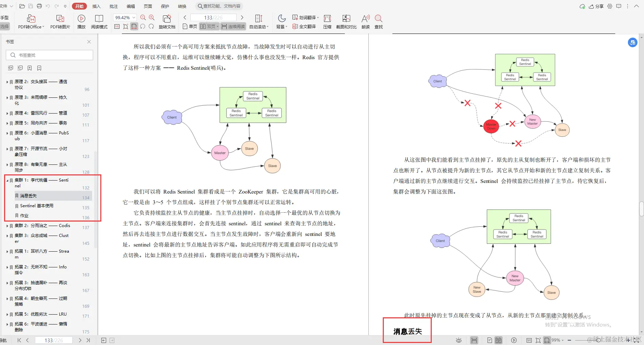This screenshot has height=345, width=644.
Task: Switch to the 批注 ribbon tab
Action: (x=114, y=6)
